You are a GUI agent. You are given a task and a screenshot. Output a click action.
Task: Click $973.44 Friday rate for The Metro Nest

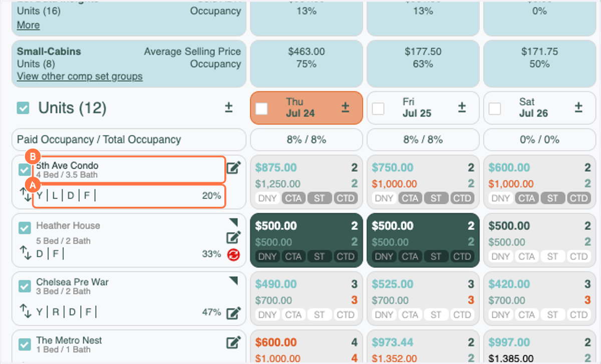click(393, 342)
